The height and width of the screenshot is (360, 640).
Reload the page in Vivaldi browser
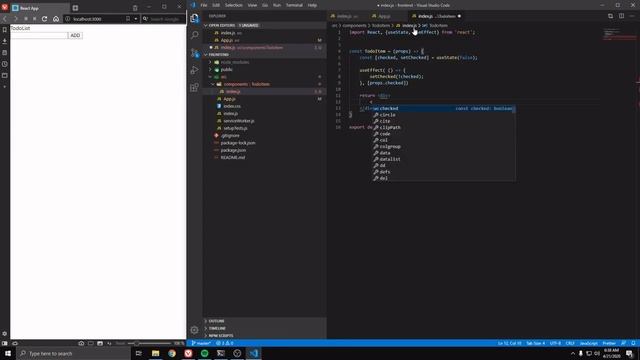click(x=44, y=19)
